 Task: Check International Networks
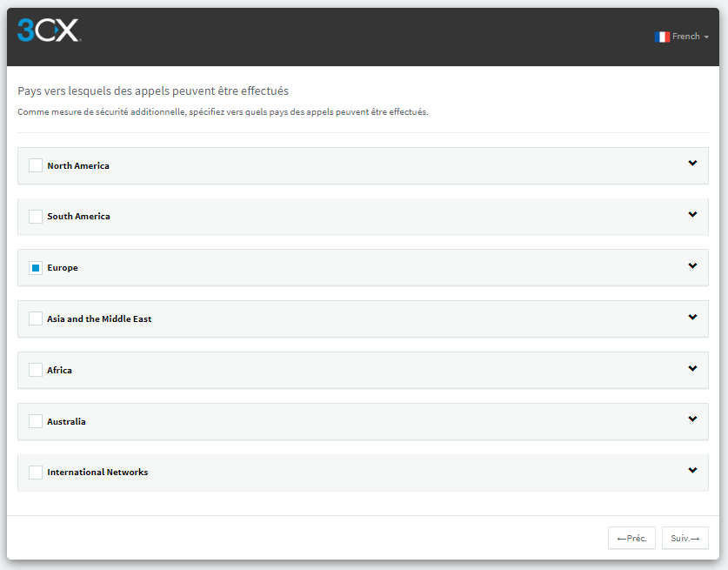click(35, 472)
